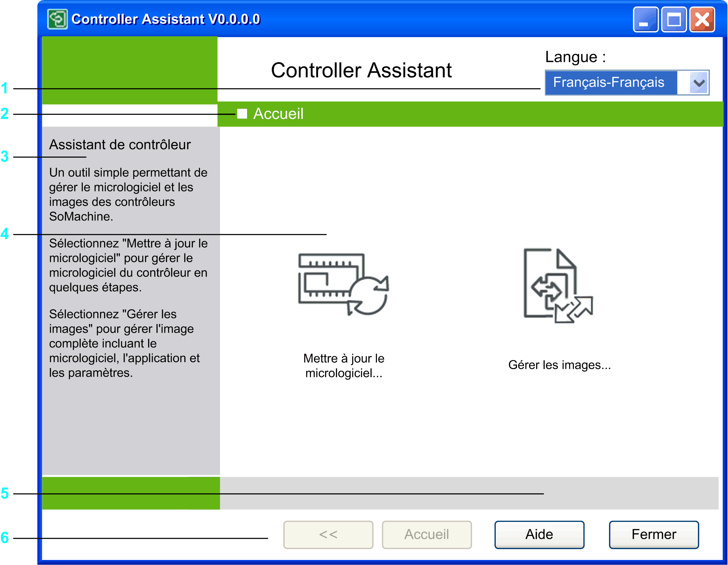Click the 'Langue :' label

(575, 57)
